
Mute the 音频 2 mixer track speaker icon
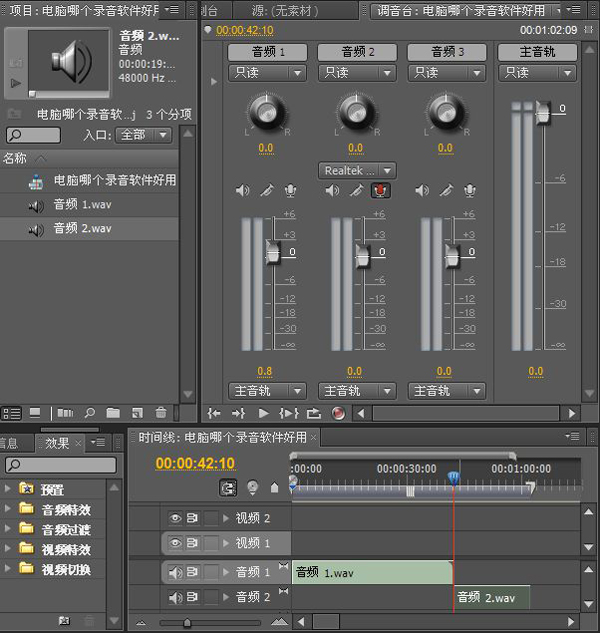tap(332, 190)
